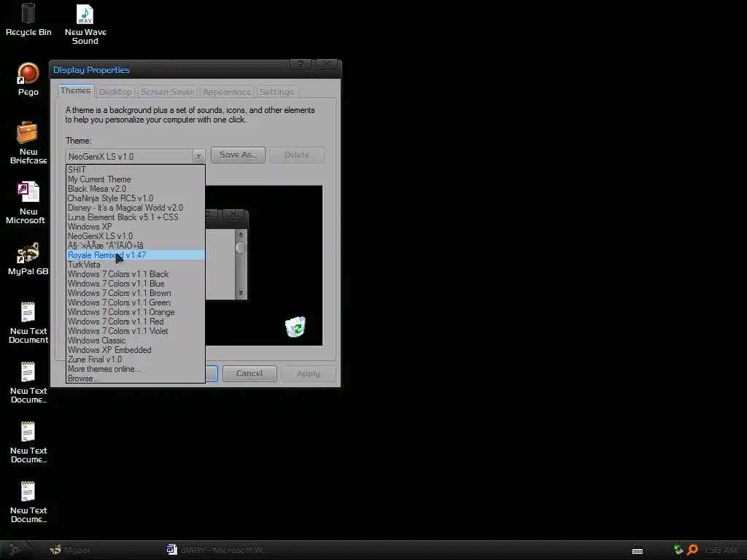Choose the Windows Classic theme
This screenshot has height=560, width=747.
(135, 341)
